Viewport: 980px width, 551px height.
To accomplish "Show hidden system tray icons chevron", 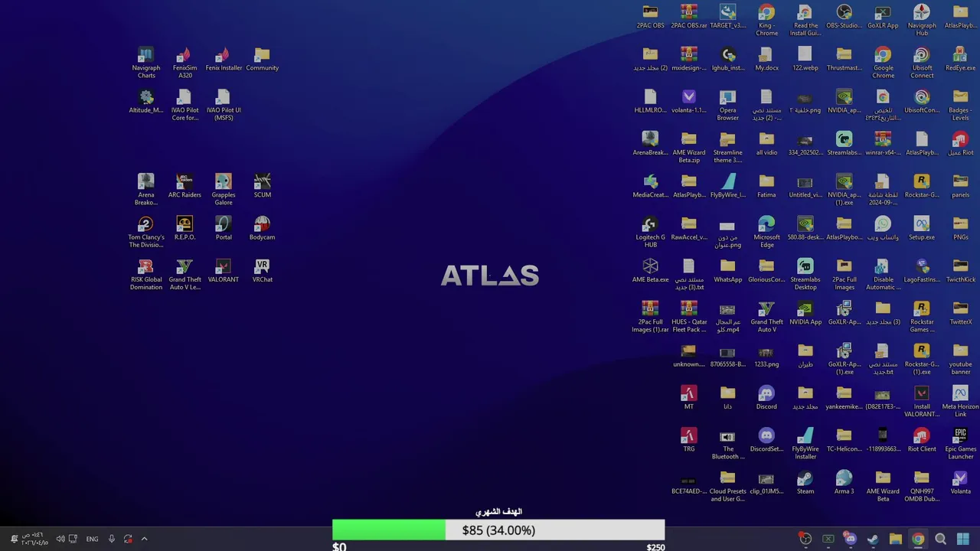I will click(144, 539).
